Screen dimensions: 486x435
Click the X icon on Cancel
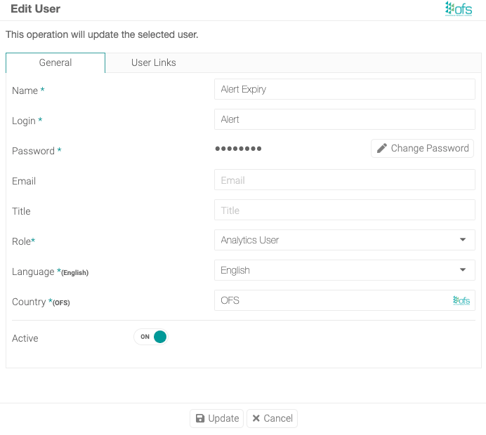click(x=256, y=418)
